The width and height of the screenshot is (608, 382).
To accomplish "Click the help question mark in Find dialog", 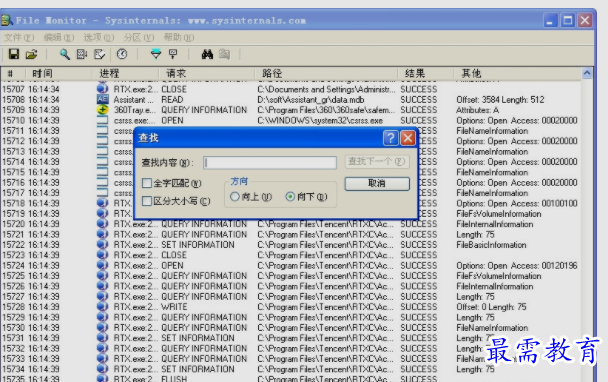I will [390, 138].
